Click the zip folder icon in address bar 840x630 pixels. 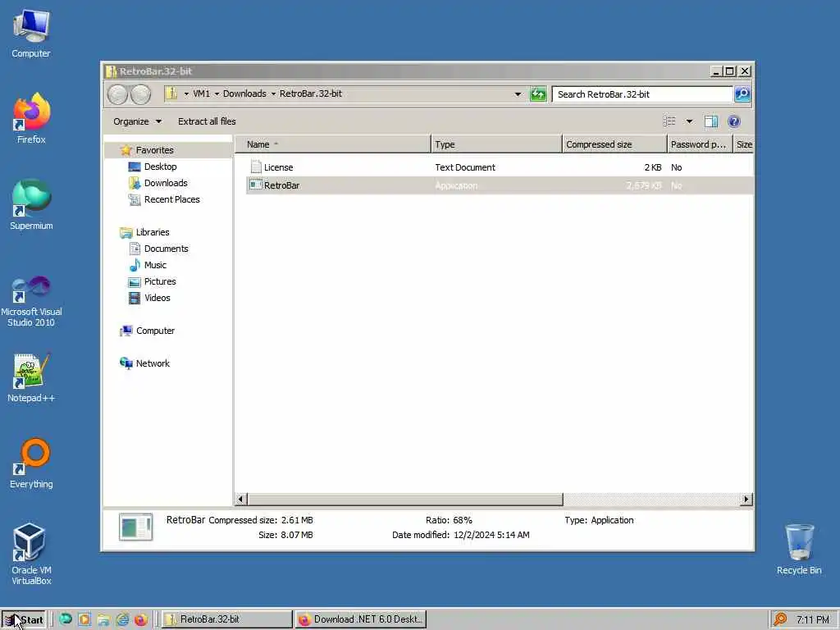click(171, 94)
